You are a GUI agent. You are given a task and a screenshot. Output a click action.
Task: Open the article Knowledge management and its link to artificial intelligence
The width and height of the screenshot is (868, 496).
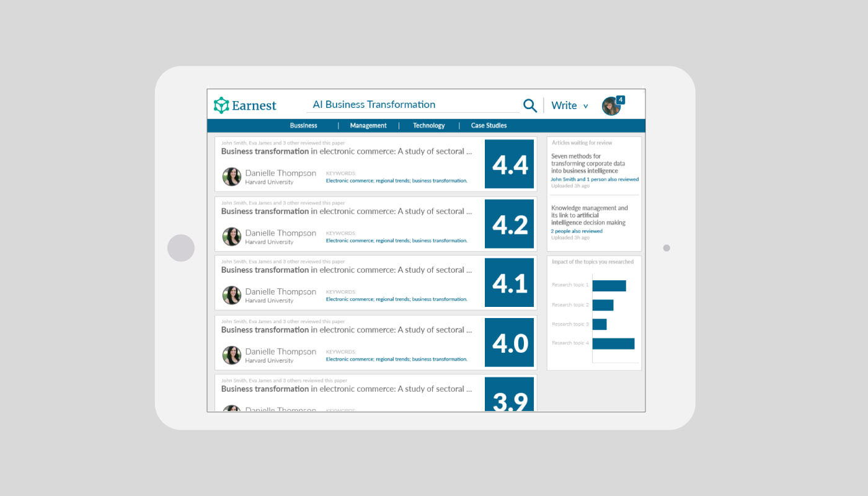589,215
